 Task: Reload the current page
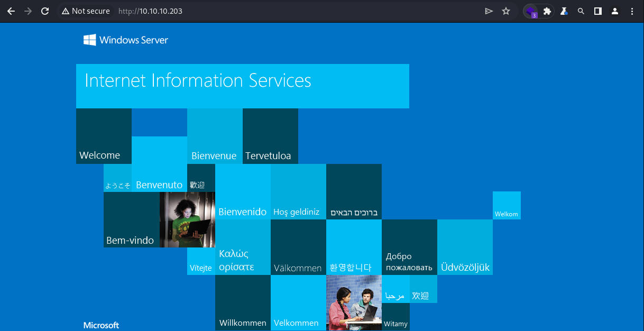click(x=45, y=11)
